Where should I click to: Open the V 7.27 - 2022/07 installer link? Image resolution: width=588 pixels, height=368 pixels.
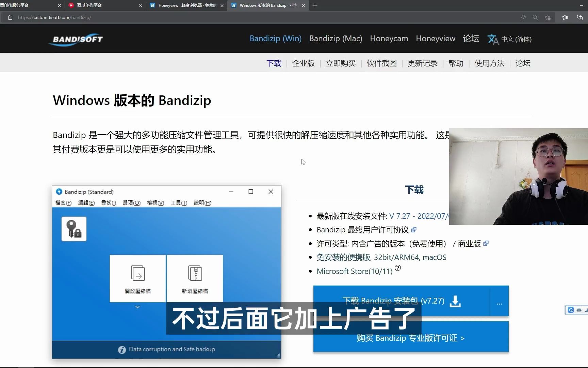pos(419,216)
